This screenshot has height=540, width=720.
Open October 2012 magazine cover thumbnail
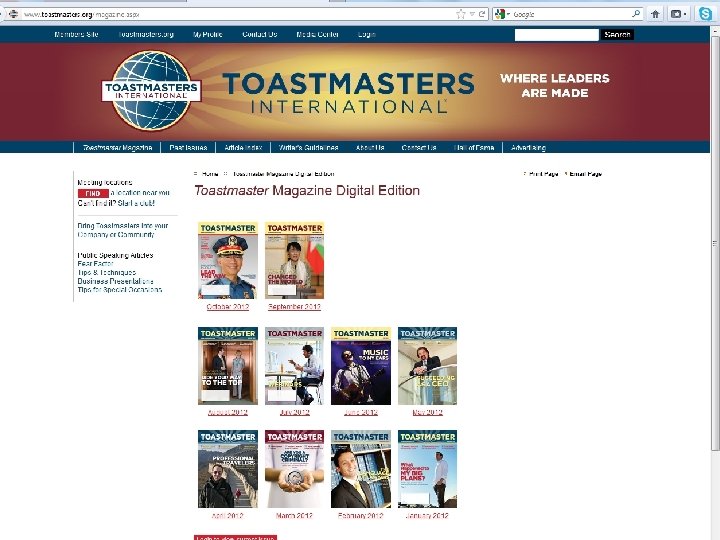pos(228,260)
